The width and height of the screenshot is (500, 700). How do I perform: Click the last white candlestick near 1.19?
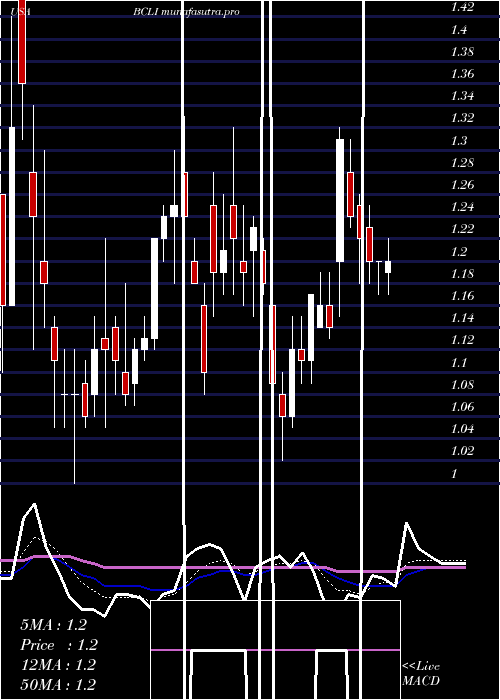[388, 267]
